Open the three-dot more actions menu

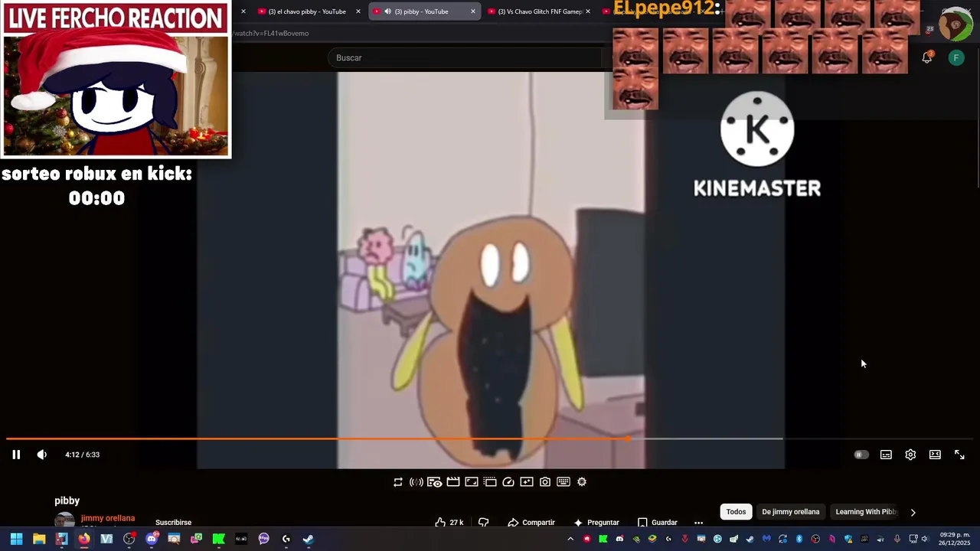tap(698, 522)
